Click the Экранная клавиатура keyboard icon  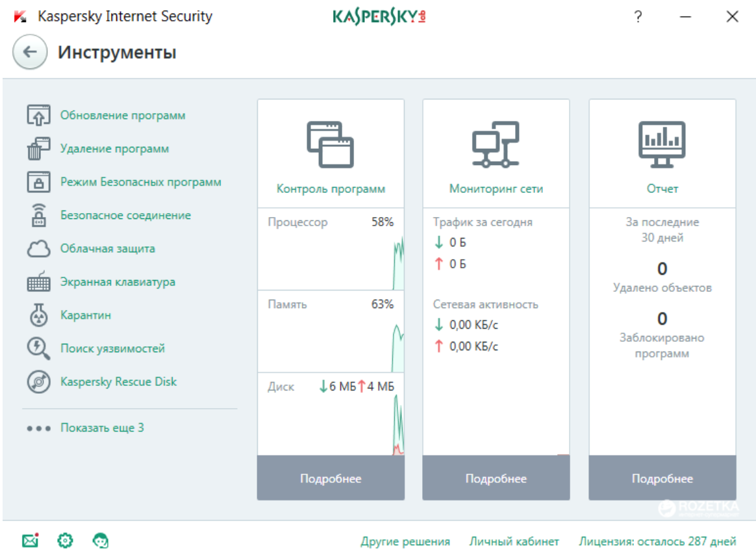pos(38,282)
